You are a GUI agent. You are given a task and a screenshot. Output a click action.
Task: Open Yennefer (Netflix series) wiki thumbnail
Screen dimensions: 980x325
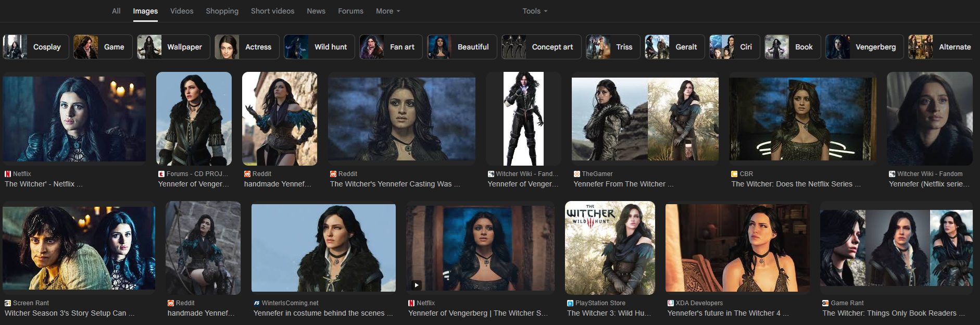click(x=929, y=119)
